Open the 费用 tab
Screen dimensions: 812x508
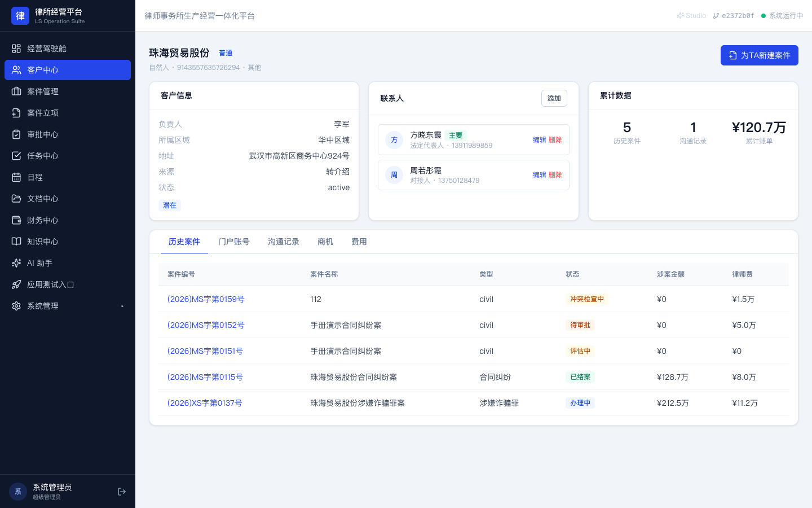click(x=359, y=242)
